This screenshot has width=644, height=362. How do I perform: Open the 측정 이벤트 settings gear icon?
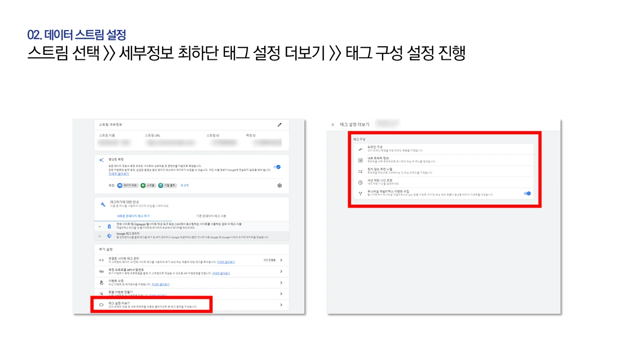(279, 186)
